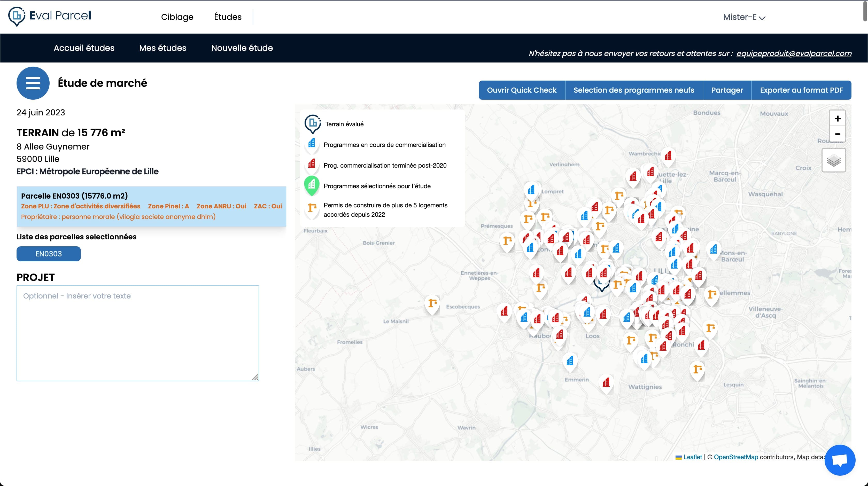This screenshot has width=868, height=486.
Task: Open the Leaflet attribution link
Action: tap(692, 457)
